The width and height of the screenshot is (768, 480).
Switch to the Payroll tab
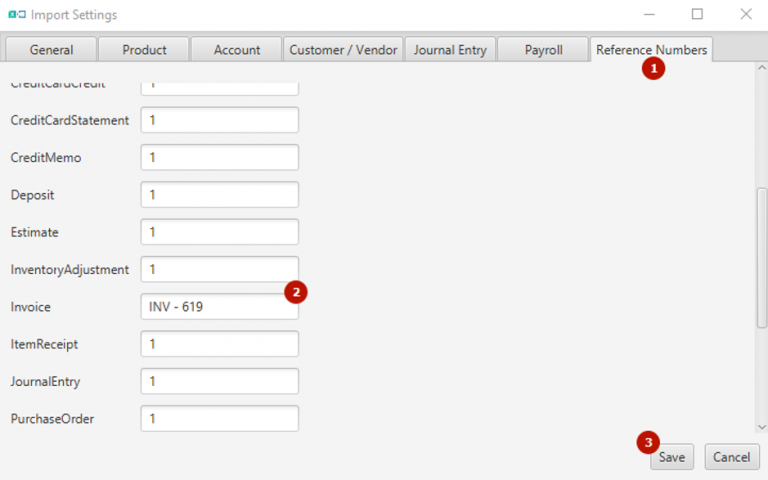point(543,49)
